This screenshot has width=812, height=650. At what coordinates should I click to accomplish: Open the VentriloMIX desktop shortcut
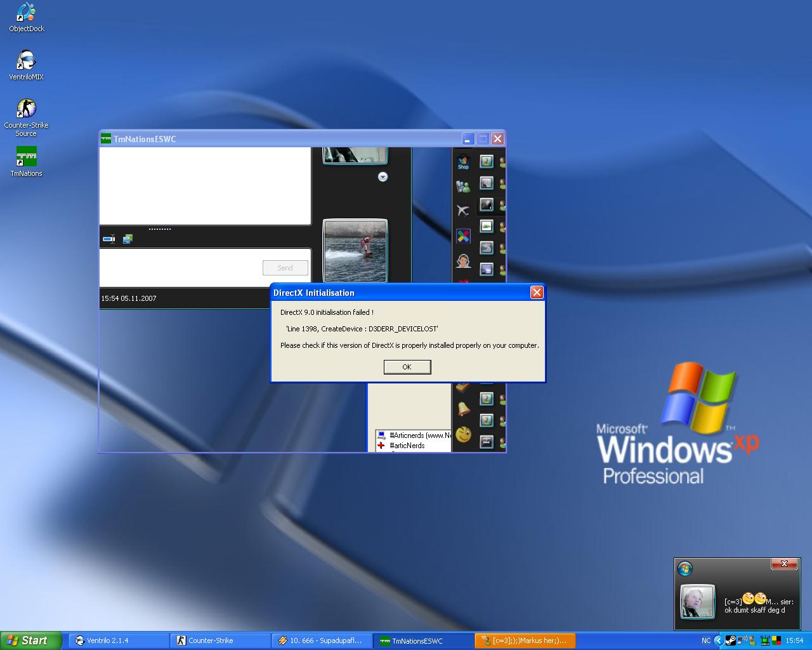[27, 65]
